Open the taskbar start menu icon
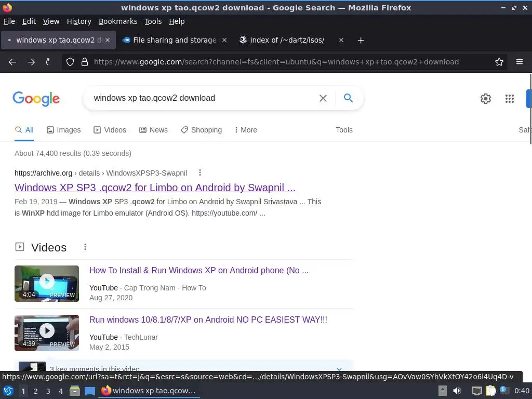532x399 pixels. pyautogui.click(x=8, y=391)
